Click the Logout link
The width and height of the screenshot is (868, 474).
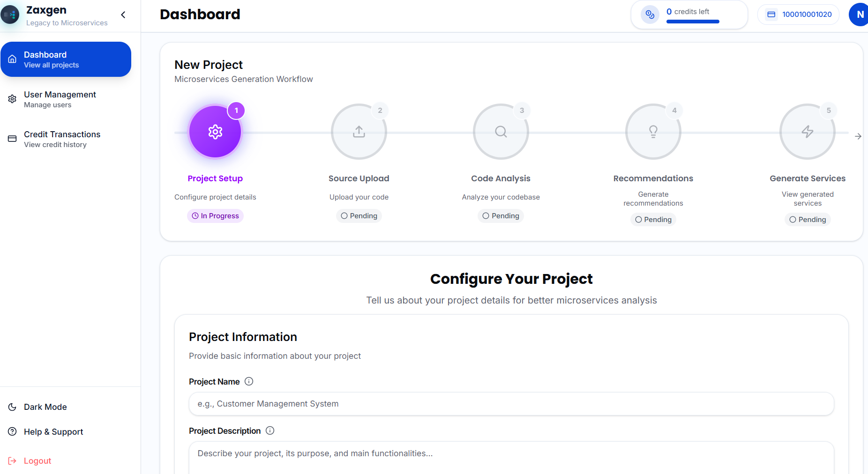pos(37,461)
